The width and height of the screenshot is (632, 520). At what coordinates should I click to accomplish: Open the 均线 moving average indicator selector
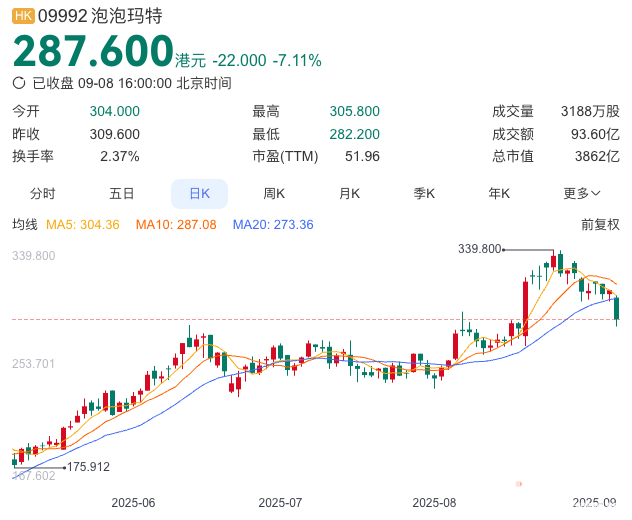click(x=25, y=225)
